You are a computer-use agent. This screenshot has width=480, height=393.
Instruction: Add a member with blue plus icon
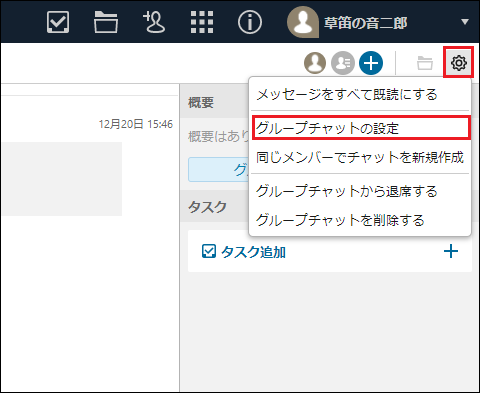[371, 63]
